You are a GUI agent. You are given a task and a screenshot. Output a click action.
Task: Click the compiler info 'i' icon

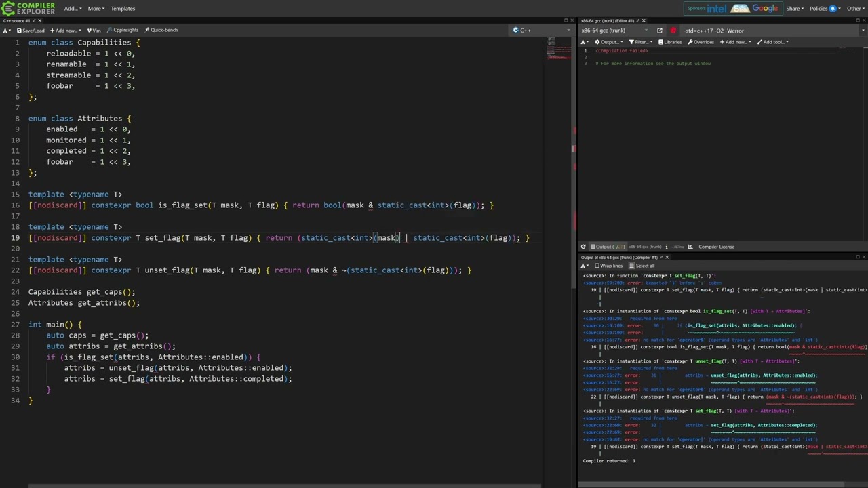click(x=667, y=247)
